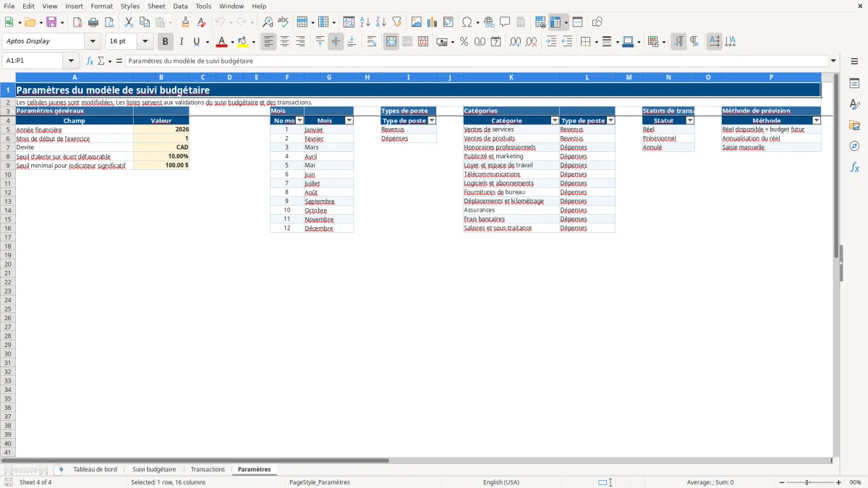
Task: Switch to Tableau de bord sheet tab
Action: pyautogui.click(x=95, y=469)
